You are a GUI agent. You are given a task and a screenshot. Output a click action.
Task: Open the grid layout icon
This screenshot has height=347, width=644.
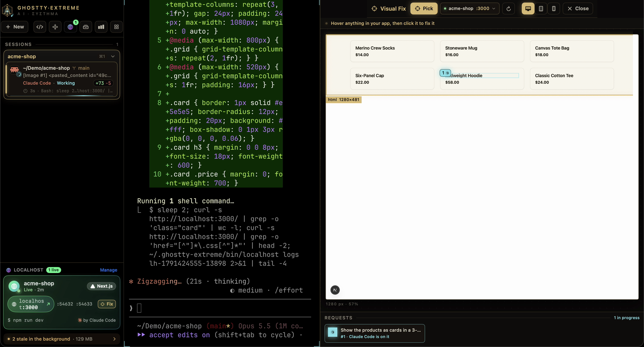point(116,27)
